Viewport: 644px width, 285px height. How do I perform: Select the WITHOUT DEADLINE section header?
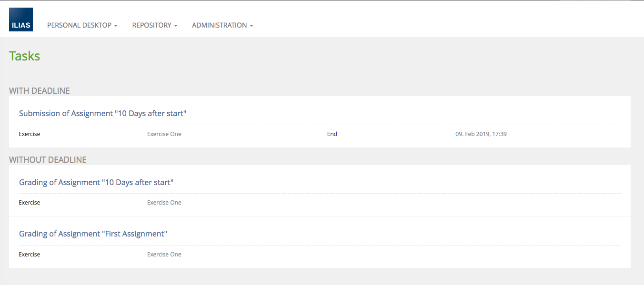pyautogui.click(x=48, y=160)
